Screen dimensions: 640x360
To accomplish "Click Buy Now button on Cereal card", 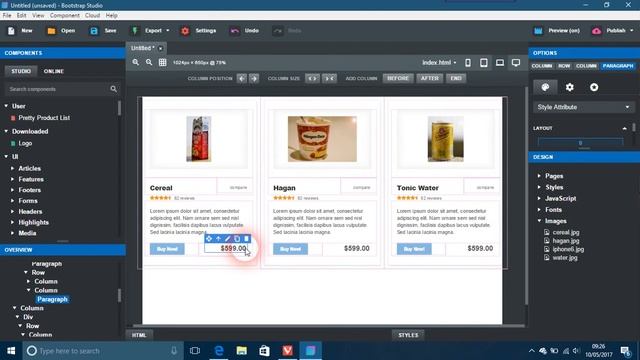I will [x=167, y=249].
